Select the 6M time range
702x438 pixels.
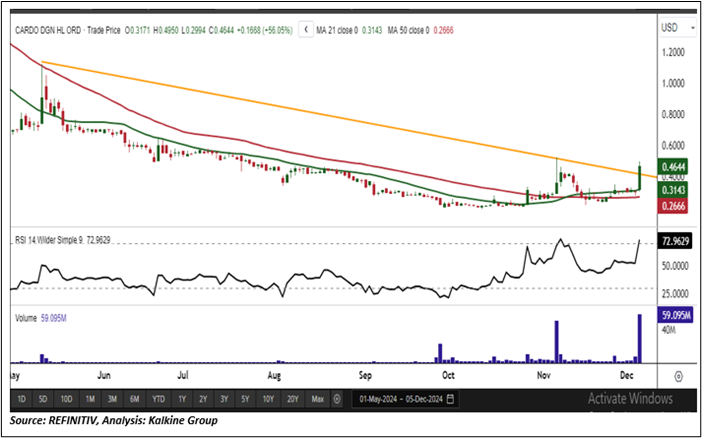134,399
